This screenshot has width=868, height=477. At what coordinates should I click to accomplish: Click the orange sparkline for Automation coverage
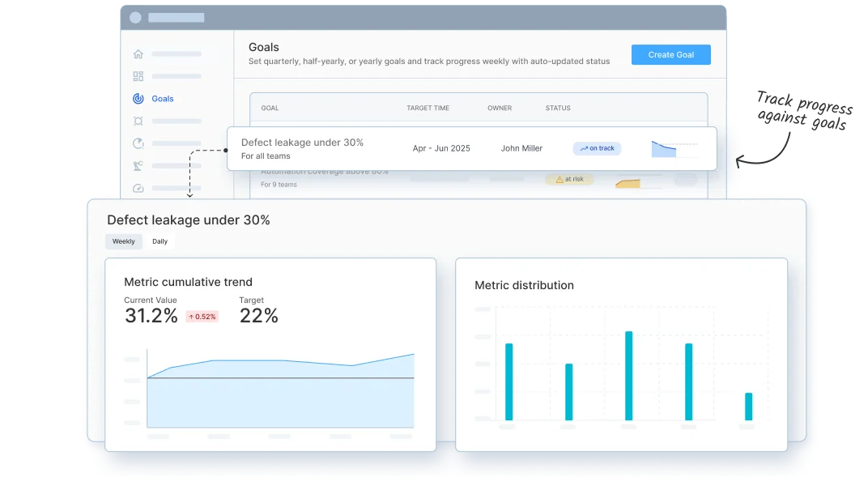point(628,183)
